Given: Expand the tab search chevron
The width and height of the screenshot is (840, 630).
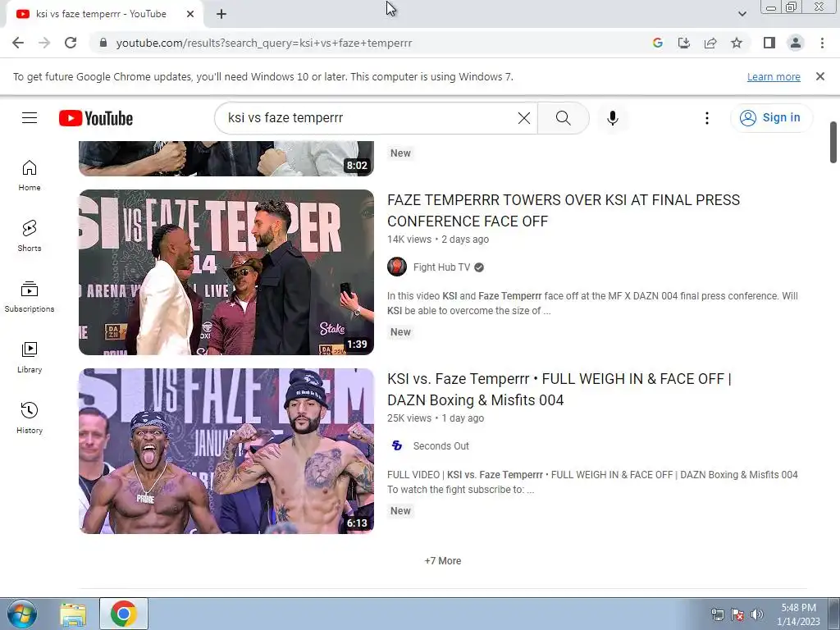Looking at the screenshot, I should pos(742,14).
